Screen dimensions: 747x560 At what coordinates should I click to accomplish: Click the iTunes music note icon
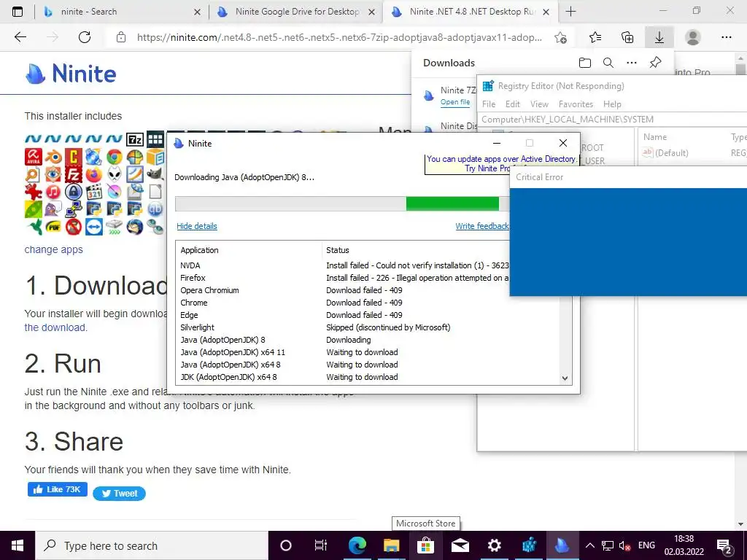coord(53,192)
